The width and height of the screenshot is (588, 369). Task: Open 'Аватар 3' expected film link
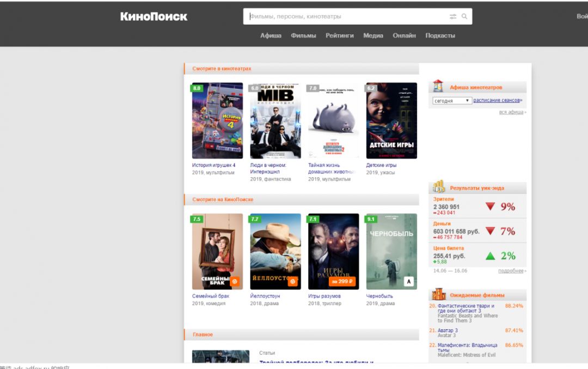coord(448,330)
